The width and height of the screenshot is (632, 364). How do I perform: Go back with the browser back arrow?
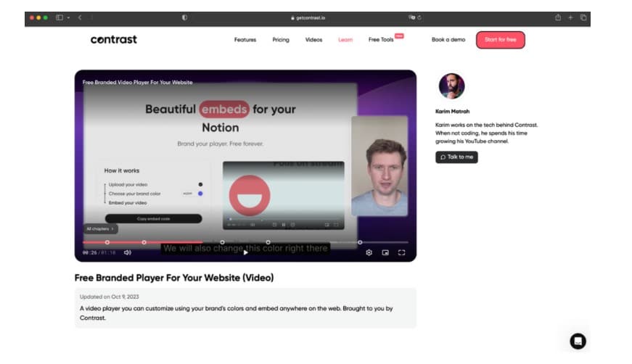[80, 17]
